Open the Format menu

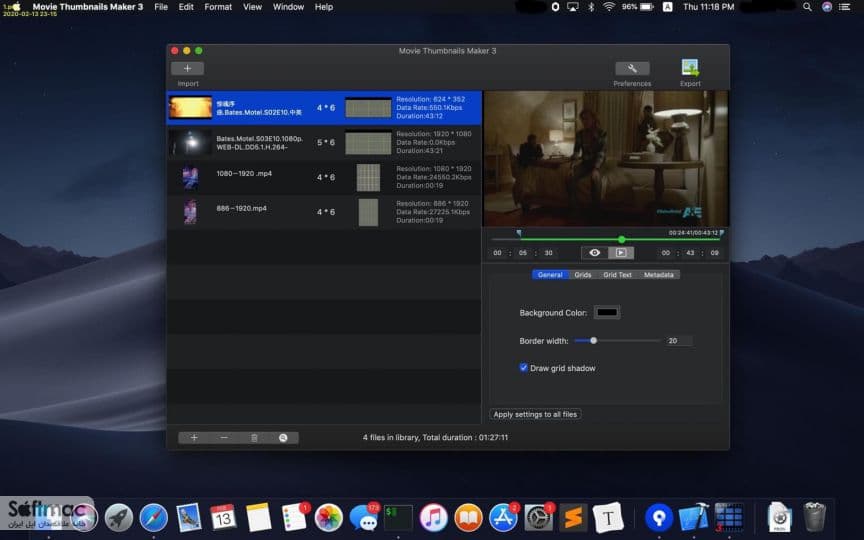[x=218, y=7]
